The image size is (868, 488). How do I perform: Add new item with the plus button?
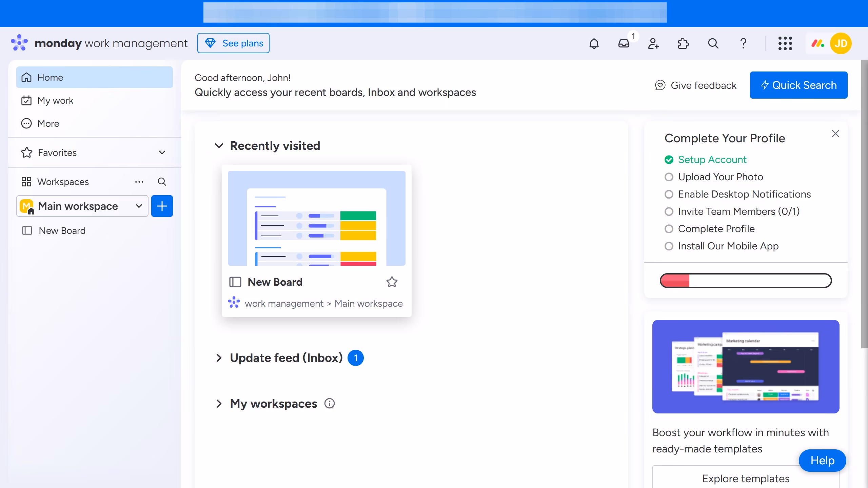(162, 206)
